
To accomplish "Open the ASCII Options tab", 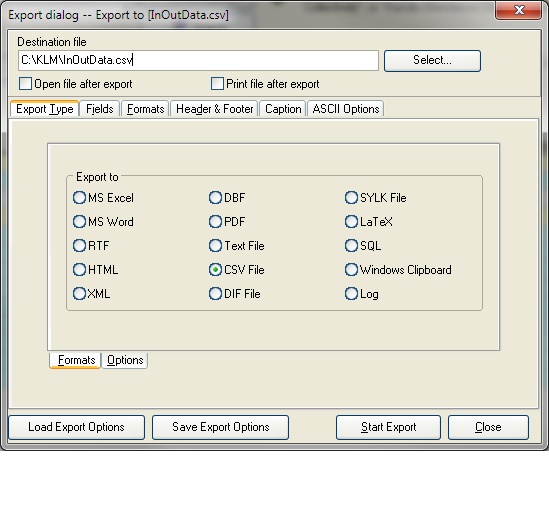I will (346, 109).
